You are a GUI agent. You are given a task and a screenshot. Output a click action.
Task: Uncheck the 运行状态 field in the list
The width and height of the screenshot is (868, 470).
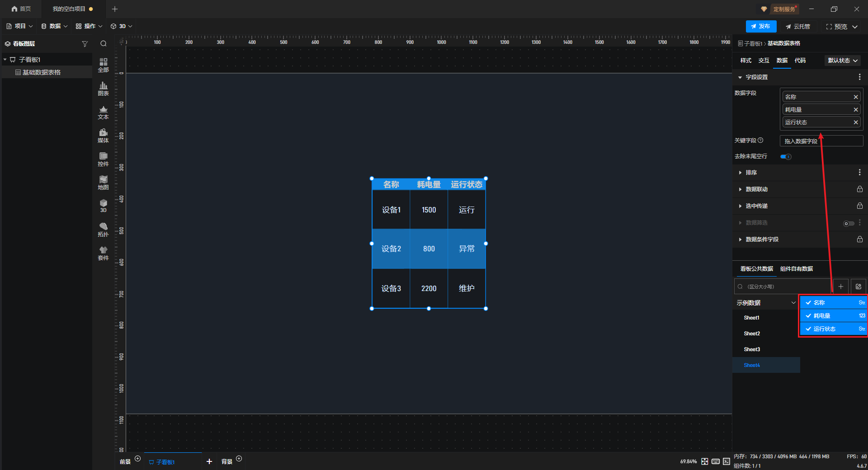(808, 329)
